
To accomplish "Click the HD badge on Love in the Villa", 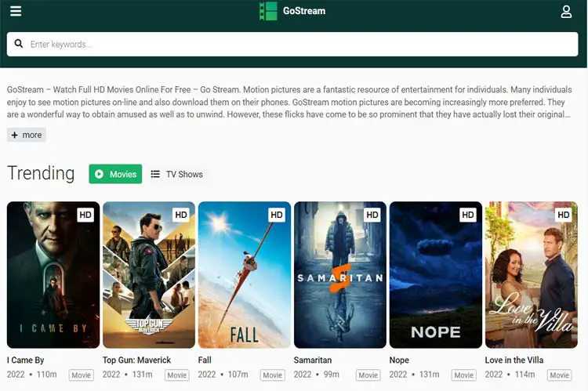I will 564,215.
